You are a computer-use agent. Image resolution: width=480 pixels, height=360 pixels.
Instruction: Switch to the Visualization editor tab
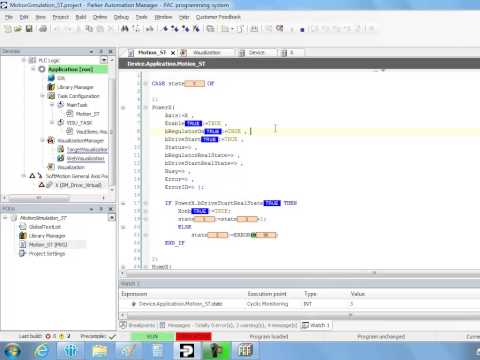(207, 53)
